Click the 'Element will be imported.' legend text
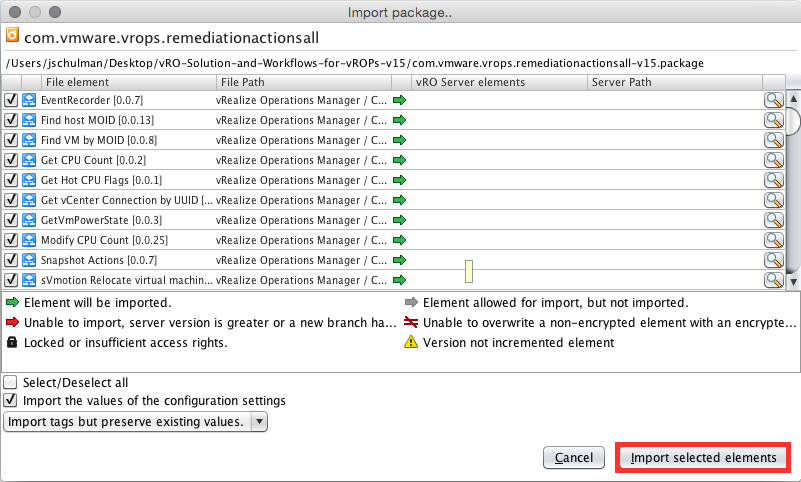 [98, 303]
